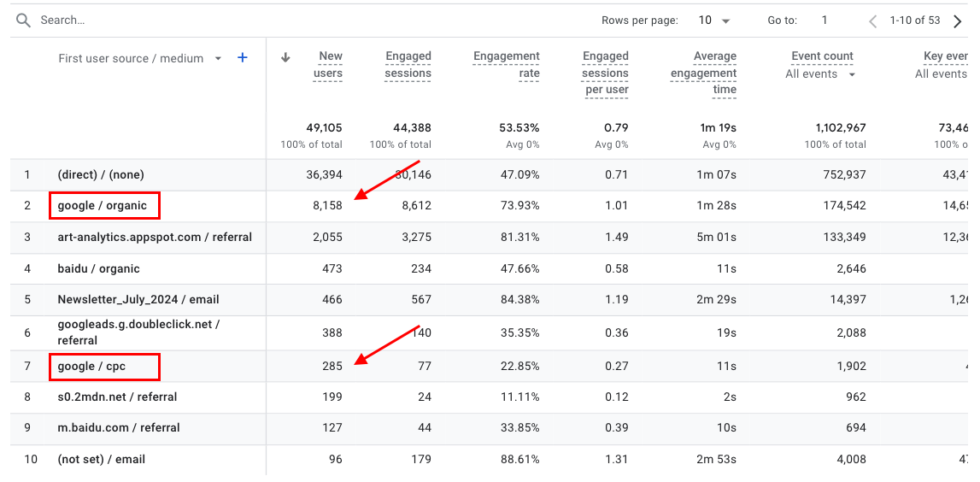
Task: Click Engaged sessions per user header
Action: (x=605, y=73)
